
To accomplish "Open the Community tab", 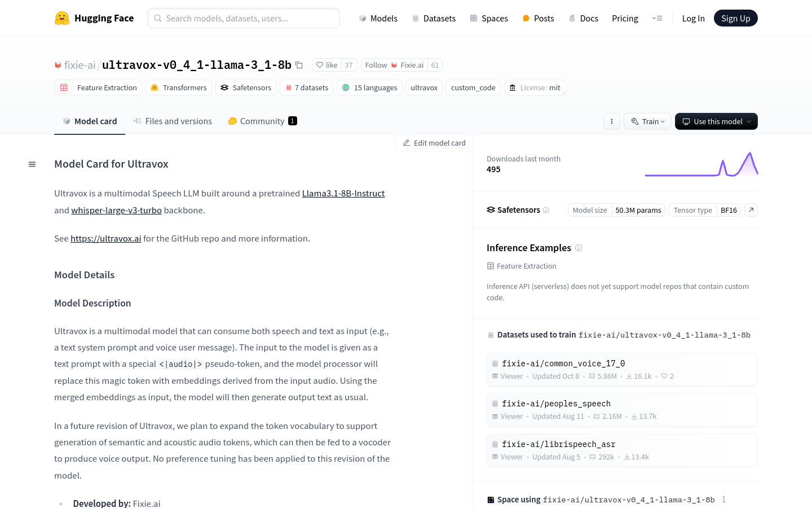I will [262, 121].
